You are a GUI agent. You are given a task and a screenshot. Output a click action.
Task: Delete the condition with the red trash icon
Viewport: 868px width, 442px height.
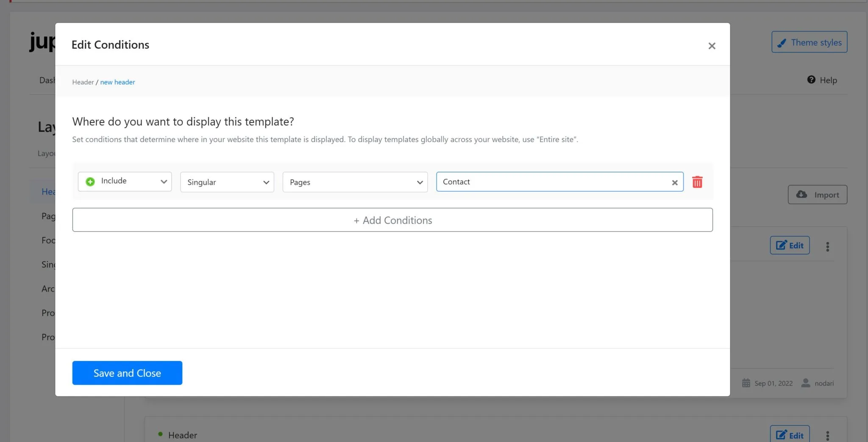pyautogui.click(x=697, y=182)
